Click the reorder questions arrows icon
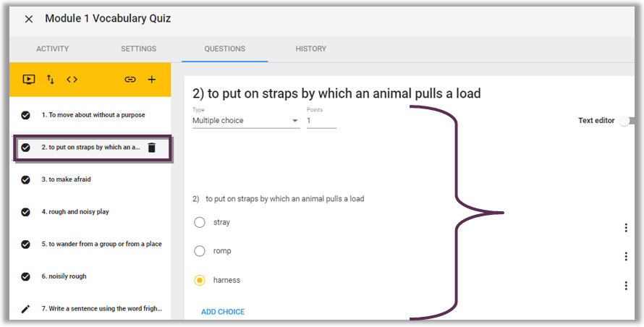 pyautogui.click(x=51, y=80)
